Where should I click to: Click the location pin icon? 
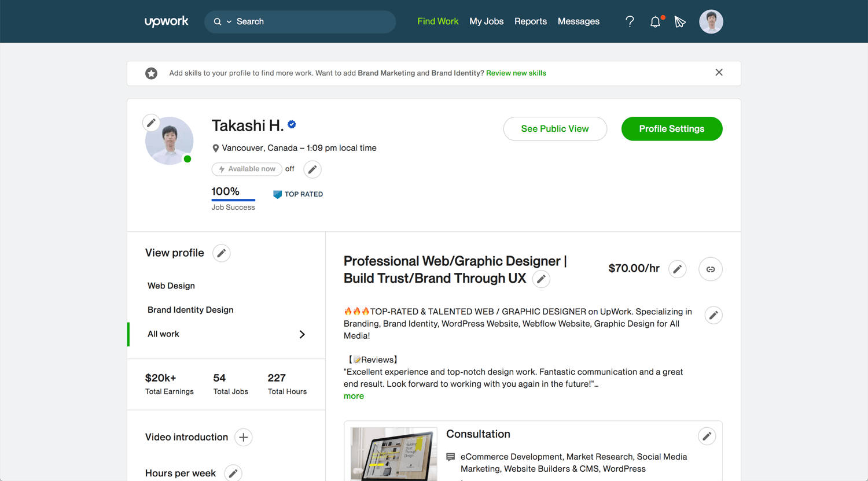[215, 148]
